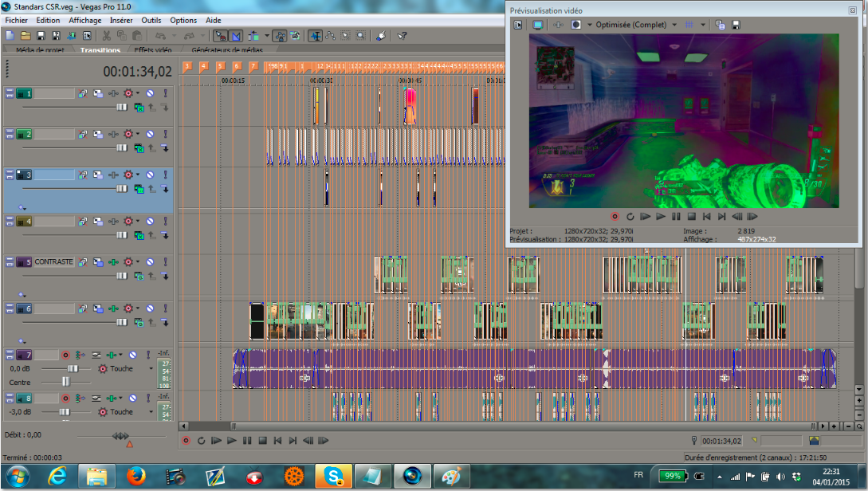The width and height of the screenshot is (868, 491).
Task: Toggle split screen view in preview
Action: tap(575, 25)
